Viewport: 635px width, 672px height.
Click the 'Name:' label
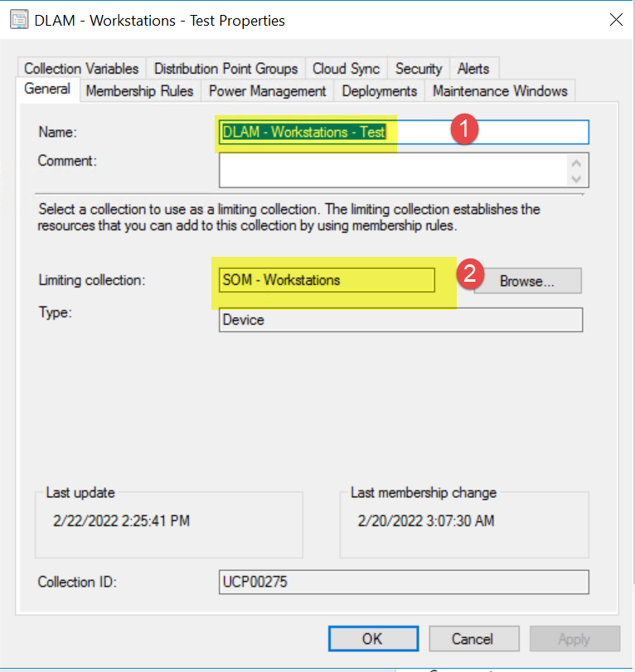point(58,132)
